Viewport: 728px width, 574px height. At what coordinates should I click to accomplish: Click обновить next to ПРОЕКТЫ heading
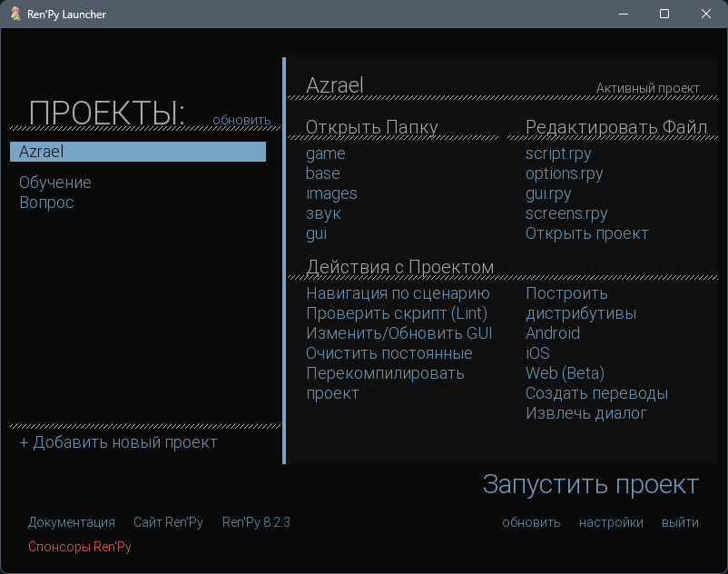(241, 120)
